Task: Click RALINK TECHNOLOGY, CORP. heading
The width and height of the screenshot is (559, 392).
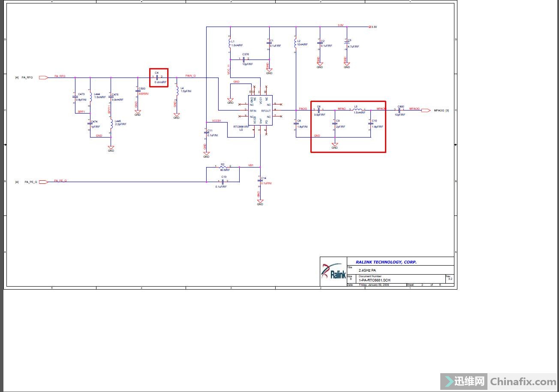Action: (386, 262)
